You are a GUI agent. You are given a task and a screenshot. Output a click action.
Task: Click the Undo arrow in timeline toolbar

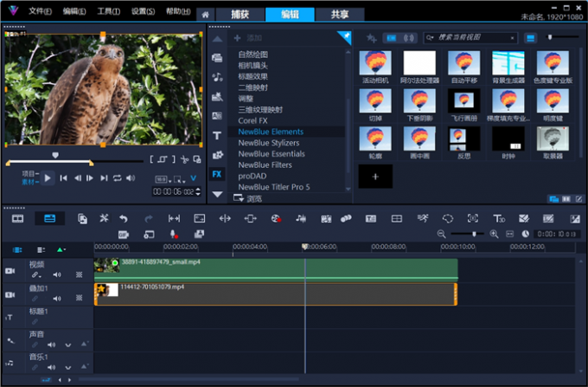pyautogui.click(x=124, y=219)
